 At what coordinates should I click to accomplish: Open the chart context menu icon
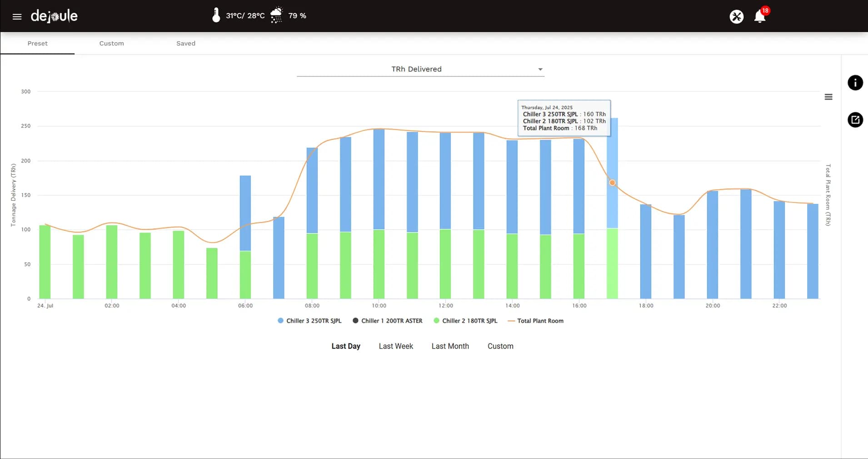point(828,97)
